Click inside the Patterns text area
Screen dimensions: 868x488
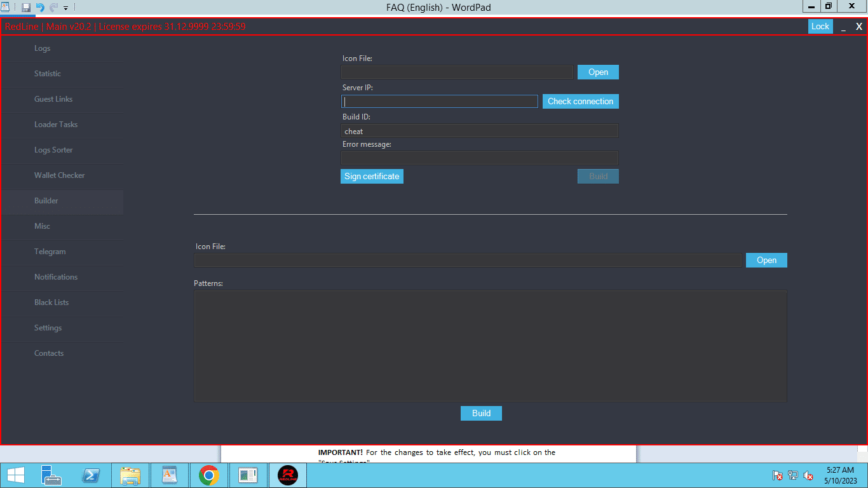(x=491, y=346)
